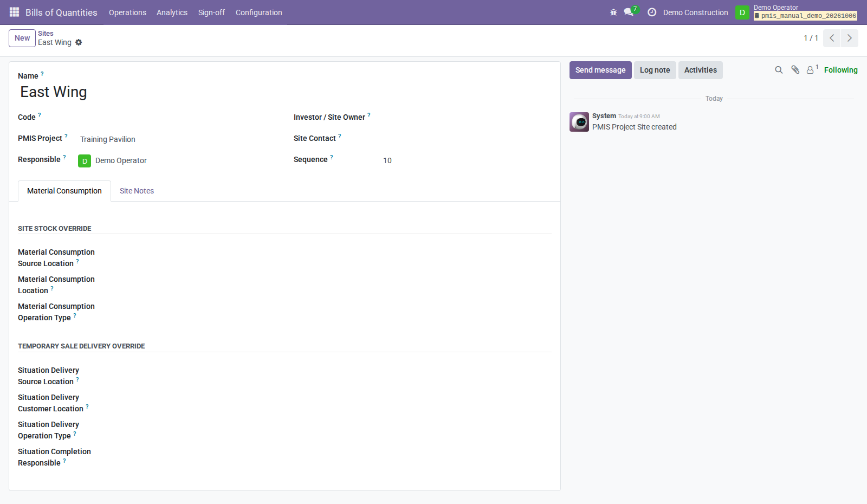This screenshot has height=504, width=867.
Task: Go back to Sites breadcrumb
Action: (46, 33)
